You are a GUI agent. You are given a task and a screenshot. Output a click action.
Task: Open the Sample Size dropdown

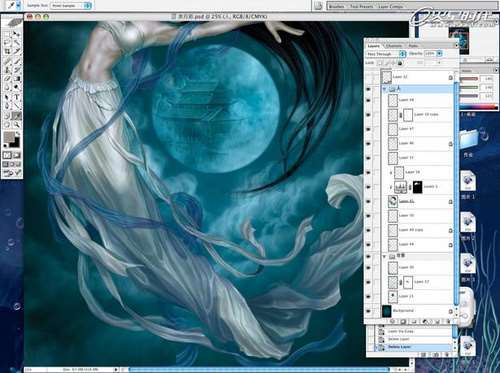pos(70,6)
